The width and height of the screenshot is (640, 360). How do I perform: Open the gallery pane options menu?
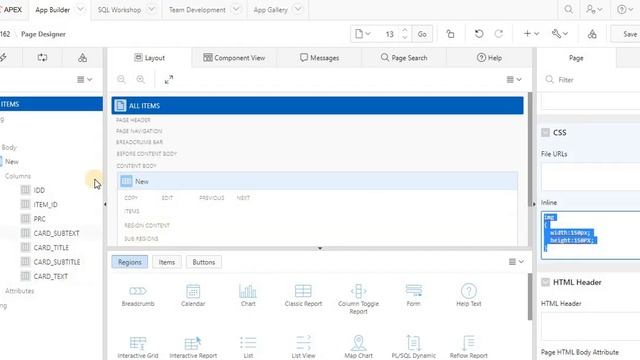coord(516,262)
